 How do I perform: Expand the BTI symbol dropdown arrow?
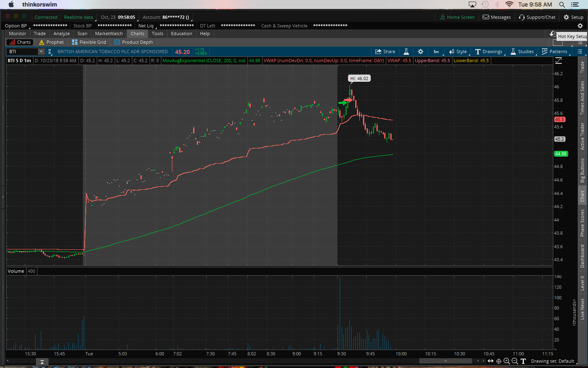click(41, 52)
